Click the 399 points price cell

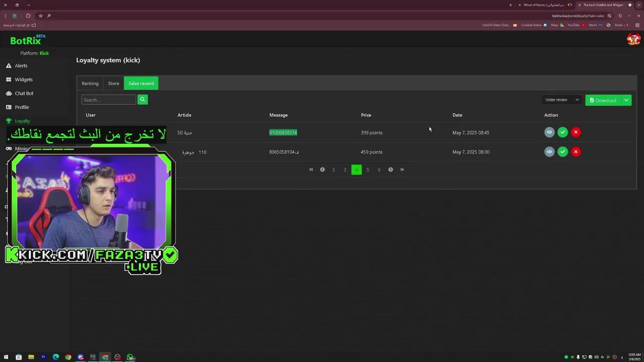pyautogui.click(x=371, y=133)
